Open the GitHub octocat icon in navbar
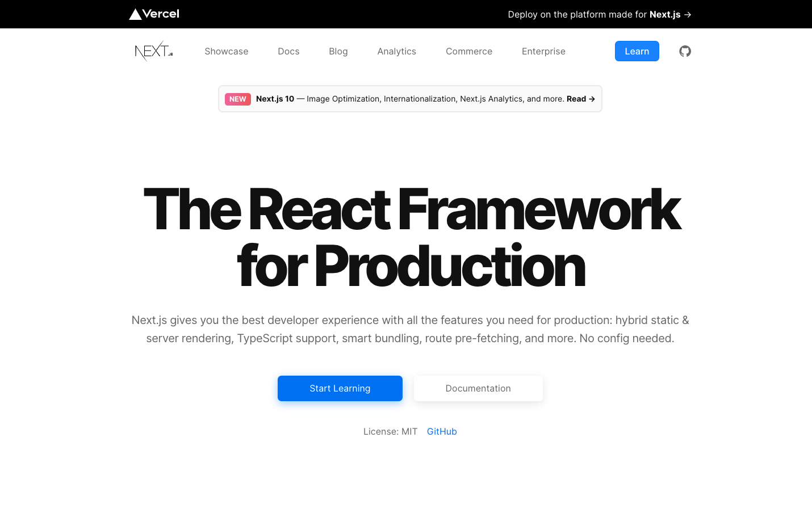812x509 pixels. tap(685, 51)
